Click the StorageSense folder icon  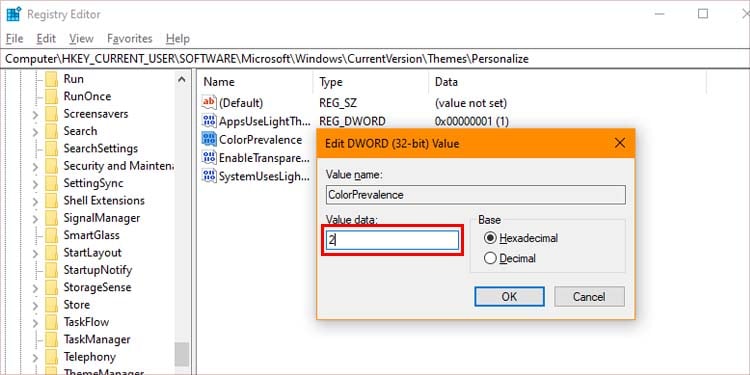(x=51, y=287)
